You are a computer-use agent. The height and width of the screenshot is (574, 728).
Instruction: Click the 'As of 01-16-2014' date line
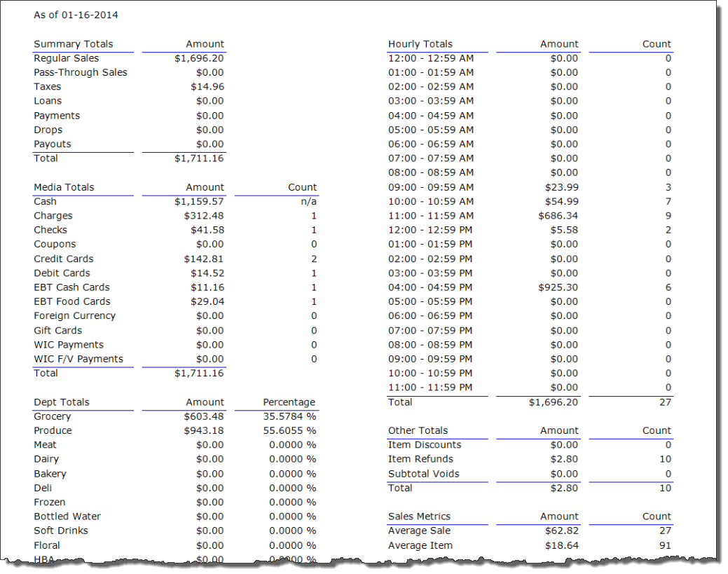point(76,15)
